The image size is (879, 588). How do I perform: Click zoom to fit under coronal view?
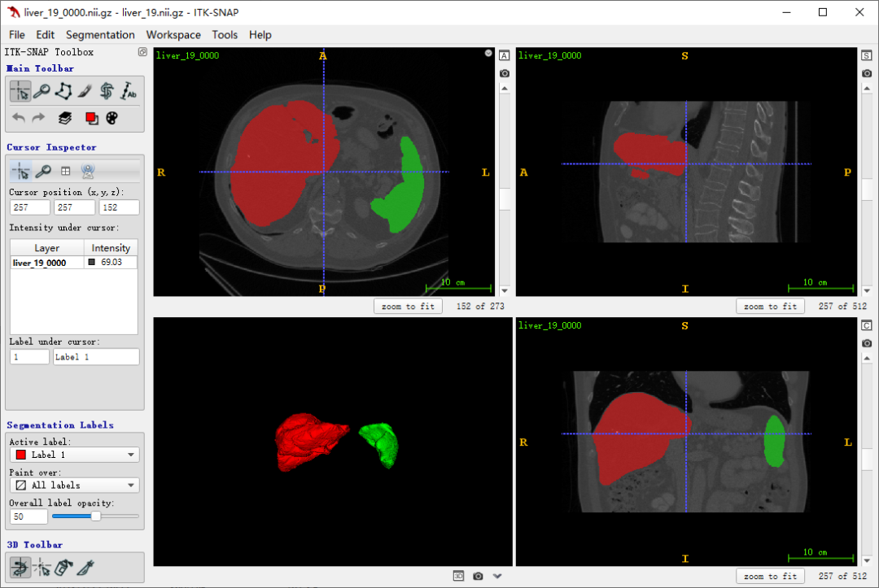770,577
